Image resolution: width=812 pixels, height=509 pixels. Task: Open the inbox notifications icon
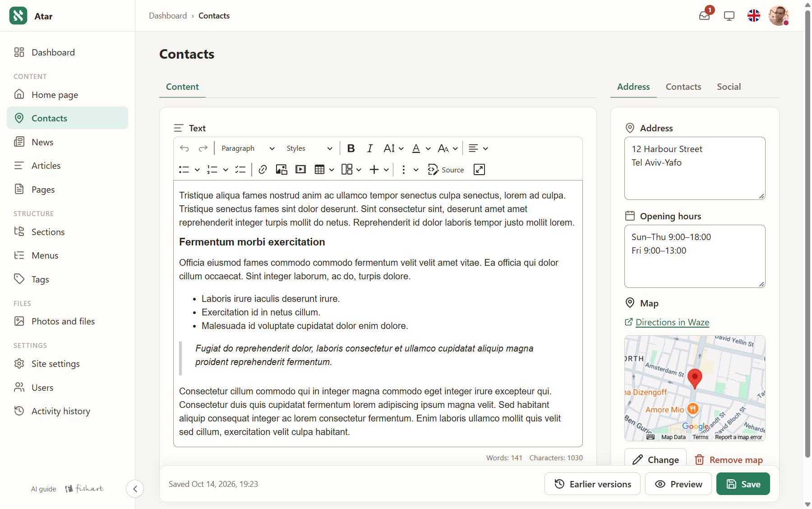click(705, 16)
